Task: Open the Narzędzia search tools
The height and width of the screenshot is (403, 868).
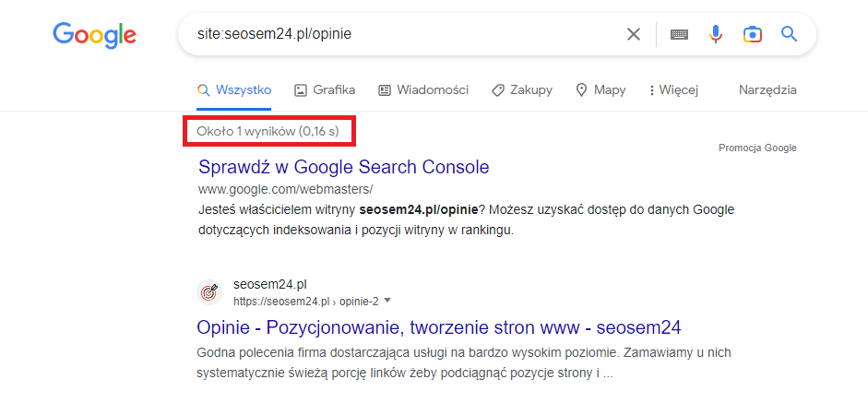Action: coord(767,89)
